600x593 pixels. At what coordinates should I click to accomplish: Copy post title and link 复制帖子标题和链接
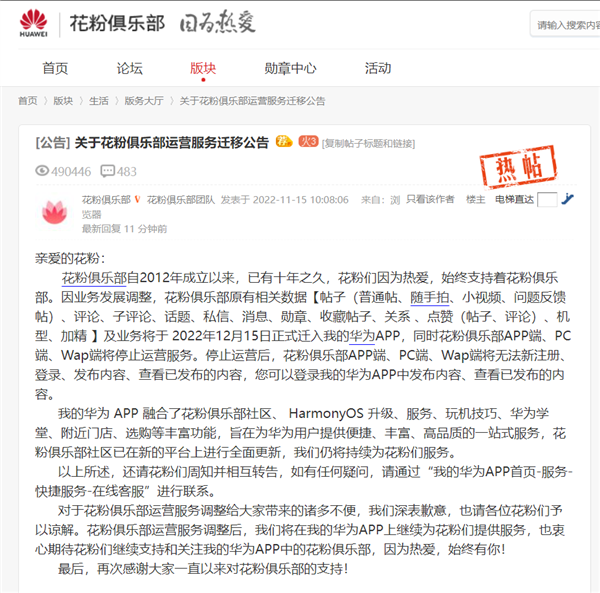click(368, 143)
